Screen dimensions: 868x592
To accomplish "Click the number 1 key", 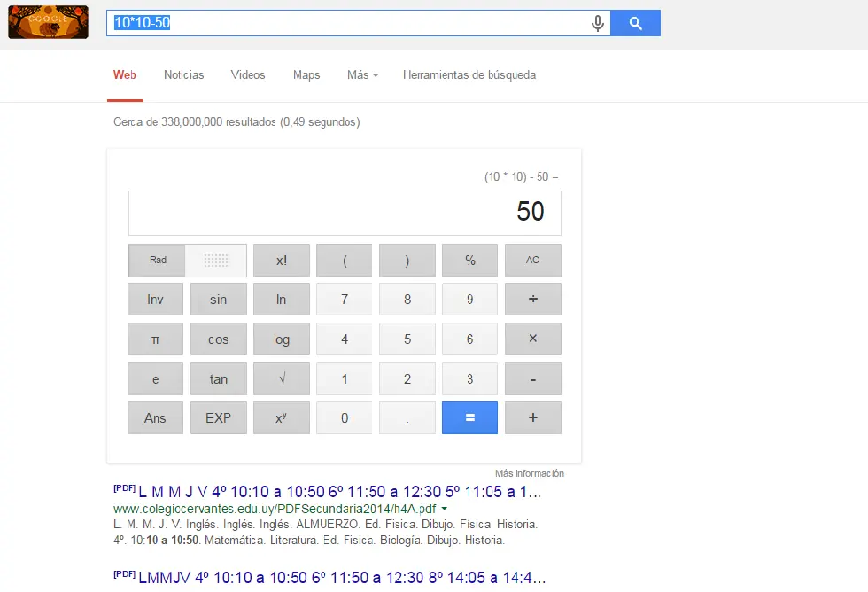I will 345,378.
